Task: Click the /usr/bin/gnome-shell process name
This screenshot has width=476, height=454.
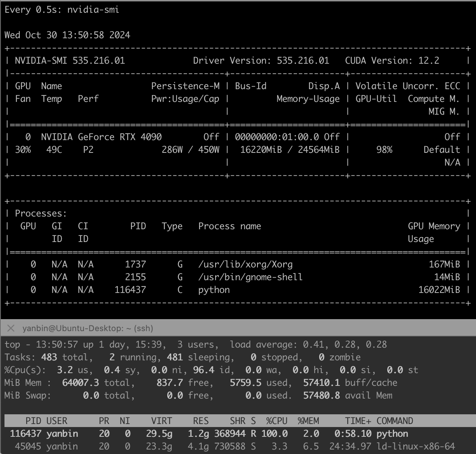Action: pos(250,277)
